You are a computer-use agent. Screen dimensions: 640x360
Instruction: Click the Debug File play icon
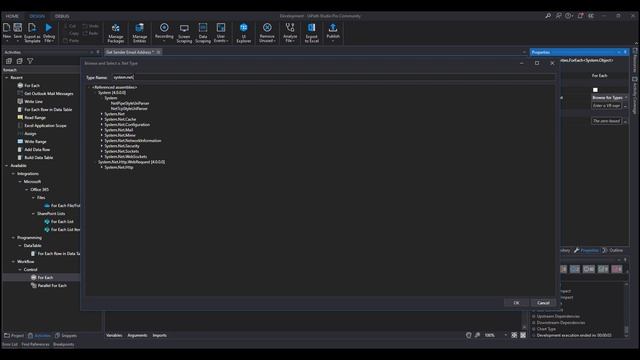(49, 28)
